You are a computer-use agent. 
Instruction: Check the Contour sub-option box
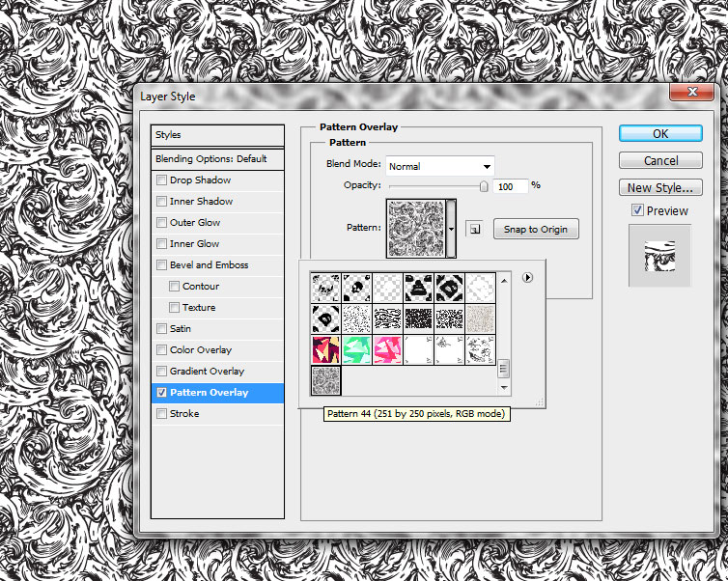(174, 286)
